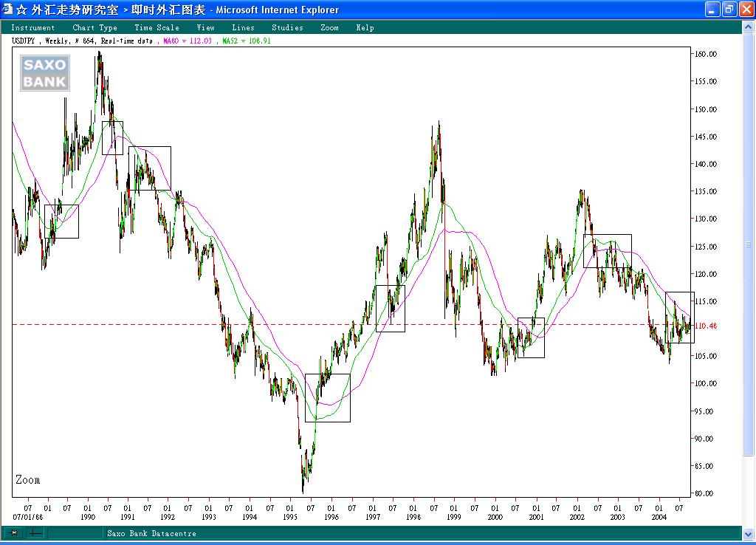Open the Help menu
Image resolution: width=756 pixels, height=545 pixels.
[x=365, y=27]
